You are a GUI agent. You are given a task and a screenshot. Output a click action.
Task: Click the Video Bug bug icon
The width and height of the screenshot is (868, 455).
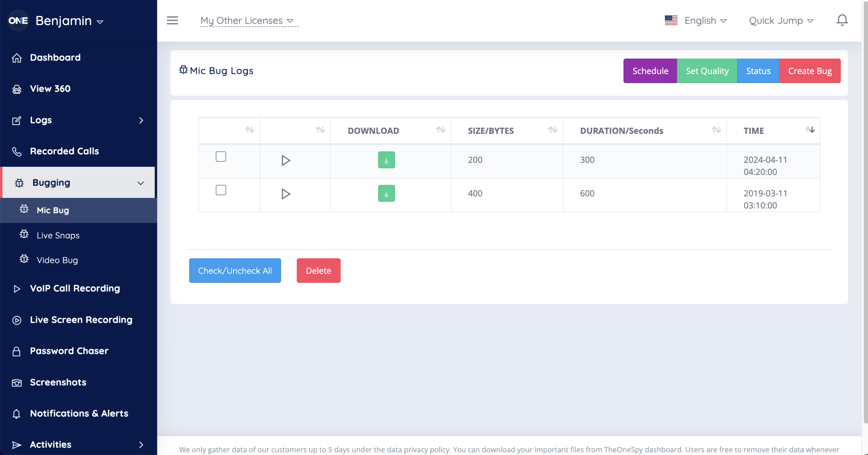pyautogui.click(x=24, y=259)
